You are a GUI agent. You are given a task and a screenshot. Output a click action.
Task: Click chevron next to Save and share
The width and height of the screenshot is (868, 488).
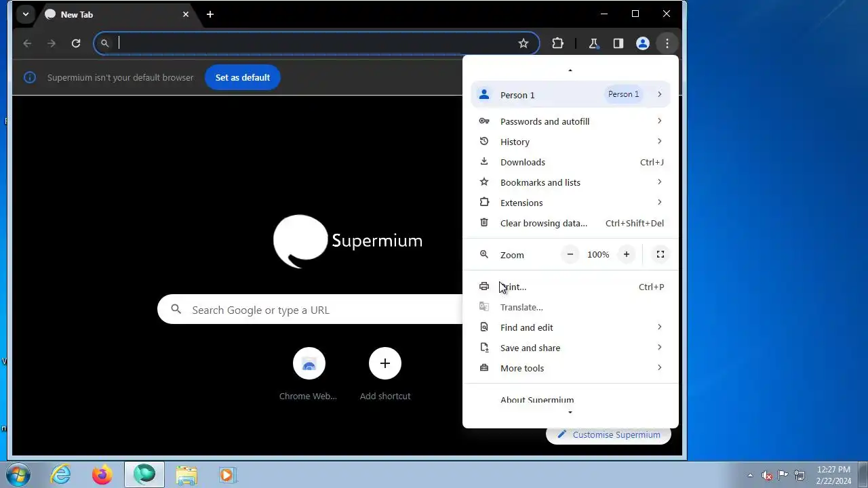point(659,347)
